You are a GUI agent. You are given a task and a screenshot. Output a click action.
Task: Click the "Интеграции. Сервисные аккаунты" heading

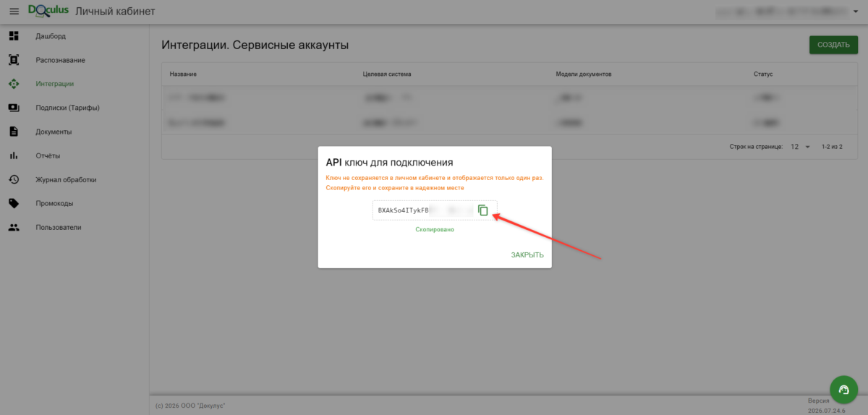(255, 46)
